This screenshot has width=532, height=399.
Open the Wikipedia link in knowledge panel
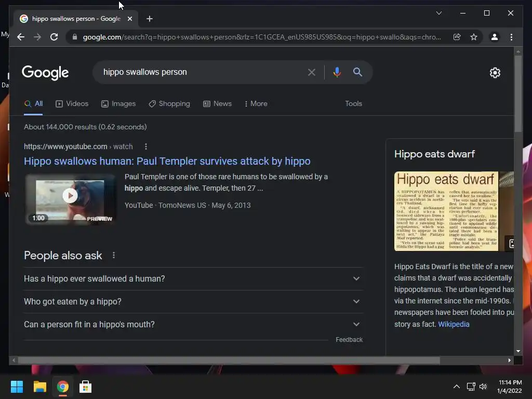[454, 324]
